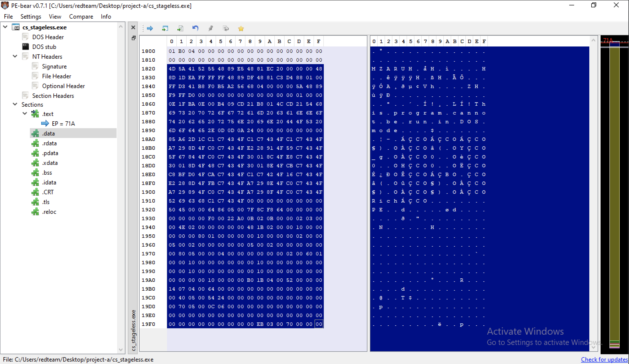This screenshot has height=364, width=629.
Task: Click the .rdata section puzzle icon
Action: [35, 143]
